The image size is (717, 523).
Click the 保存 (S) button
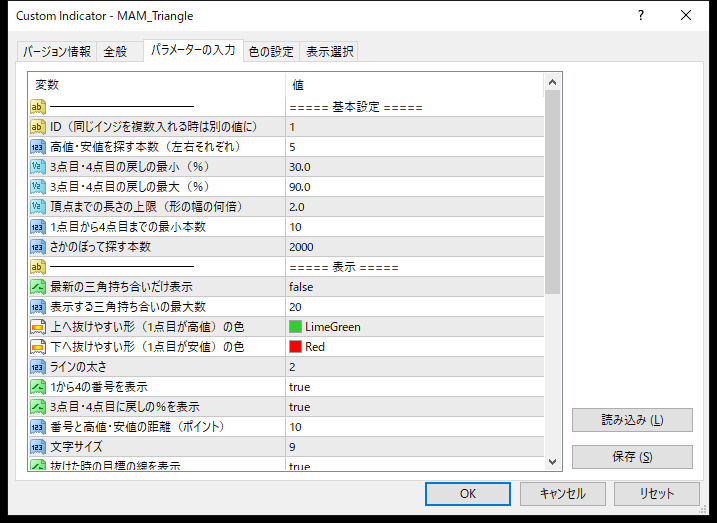(632, 457)
